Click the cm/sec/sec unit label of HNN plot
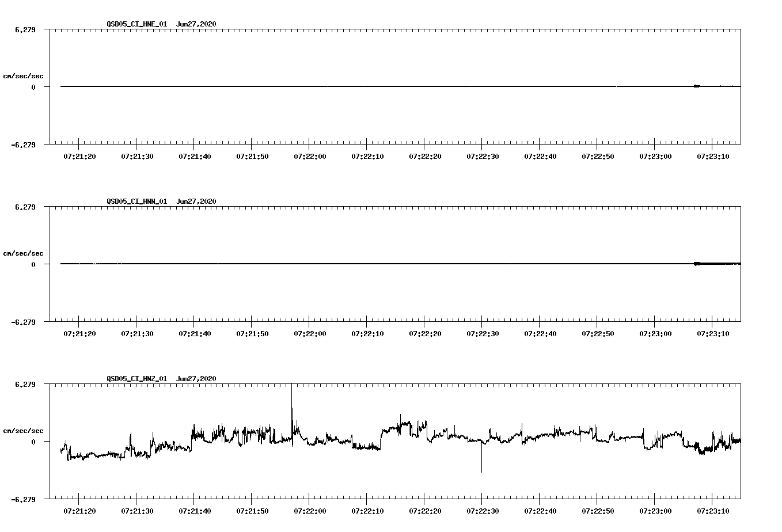This screenshot has height=532, width=782. click(24, 253)
